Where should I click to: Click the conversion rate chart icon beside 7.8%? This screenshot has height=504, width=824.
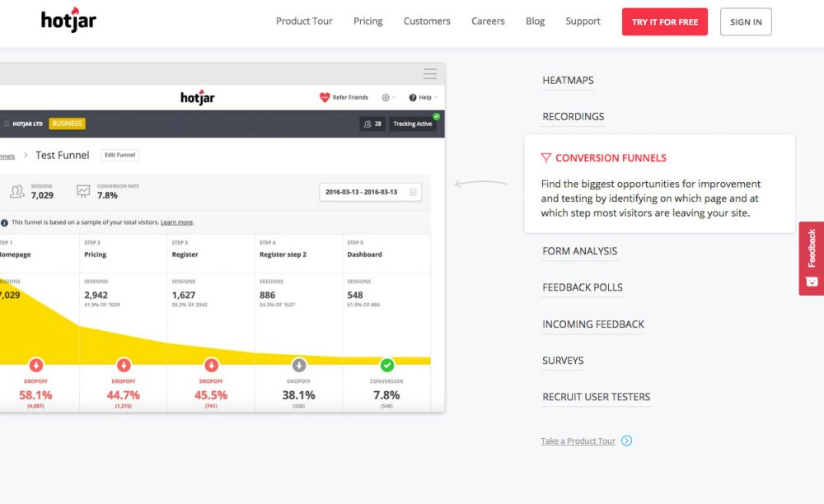[x=83, y=191]
